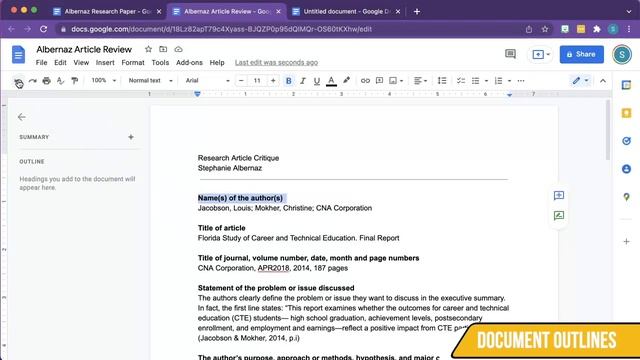This screenshot has width=640, height=360.
Task: Print the document using printer icon
Action: pyautogui.click(x=47, y=81)
